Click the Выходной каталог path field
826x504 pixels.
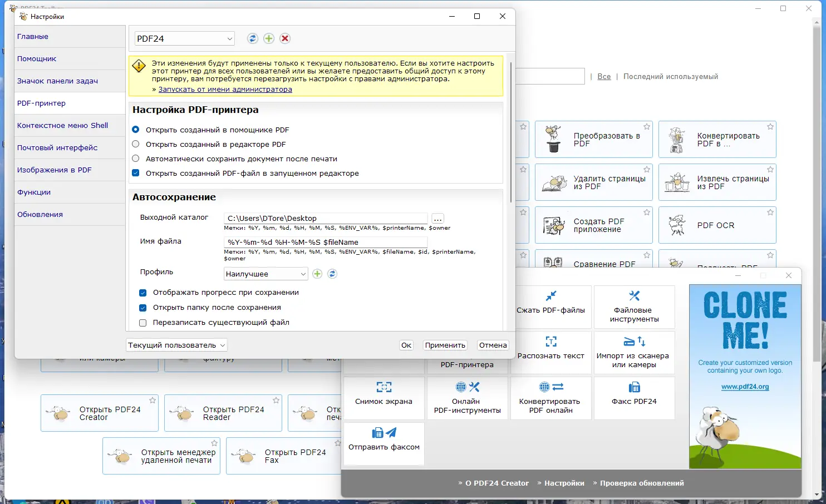(326, 219)
